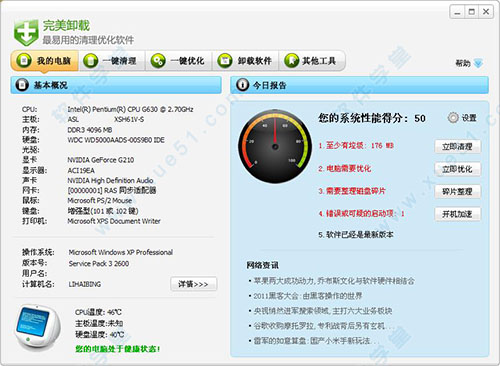Start 碎片整理 defragmentation
The height and width of the screenshot is (366, 500).
coord(457,191)
